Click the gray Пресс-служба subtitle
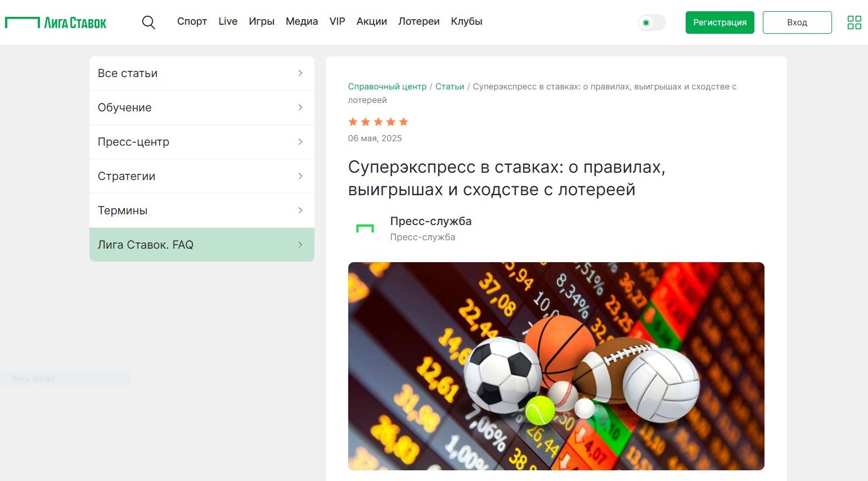Viewport: 868px width, 481px height. click(x=422, y=237)
